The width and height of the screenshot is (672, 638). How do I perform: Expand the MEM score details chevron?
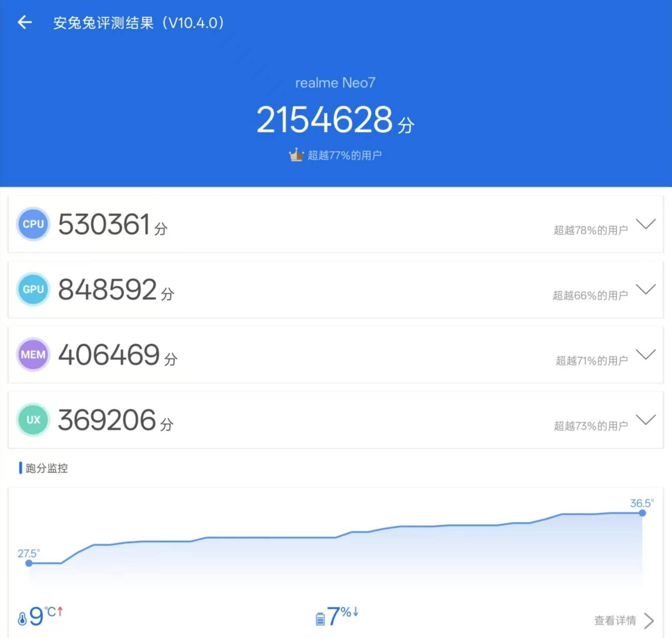pos(646,355)
